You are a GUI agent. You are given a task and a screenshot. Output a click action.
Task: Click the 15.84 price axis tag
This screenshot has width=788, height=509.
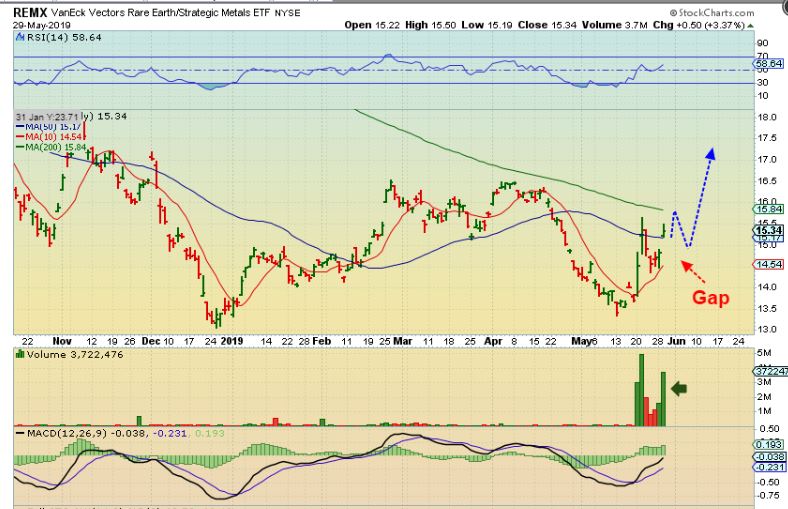(x=768, y=209)
